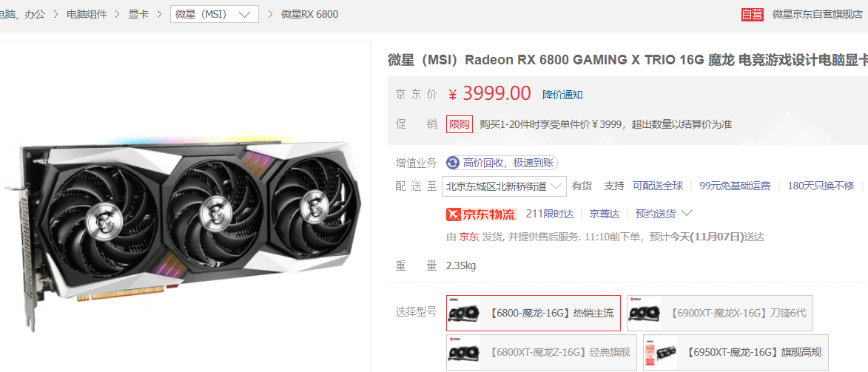Image resolution: width=868 pixels, height=372 pixels.
Task: Expand the 预约送货 delivery options chevron
Action: click(x=687, y=213)
